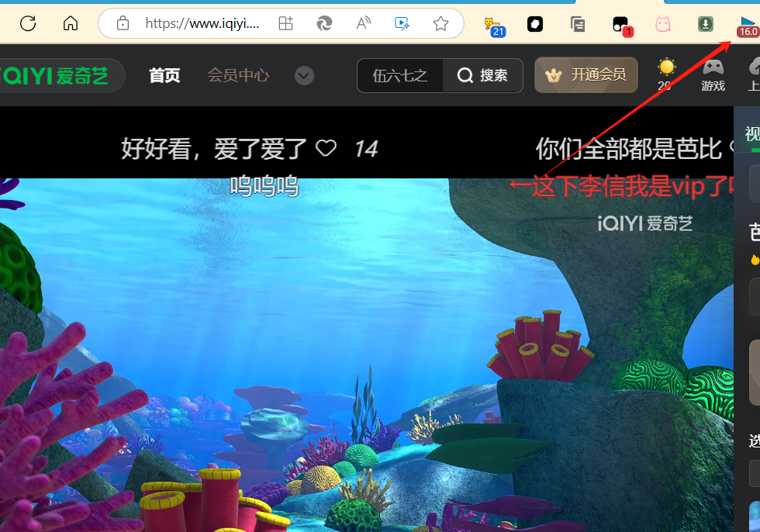Start Read Aloud from address bar
This screenshot has width=760, height=532.
click(x=363, y=23)
